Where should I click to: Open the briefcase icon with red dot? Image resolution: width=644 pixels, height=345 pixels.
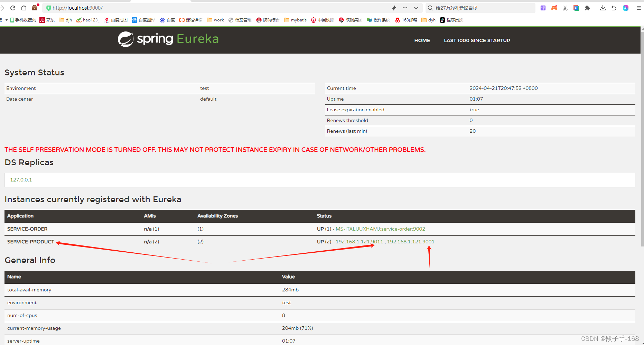35,7
